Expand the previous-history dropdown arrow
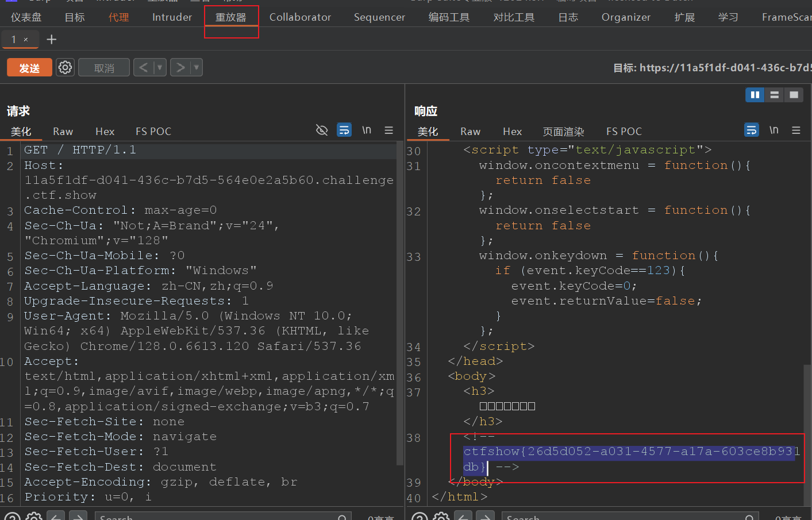The height and width of the screenshot is (520, 812). [160, 68]
